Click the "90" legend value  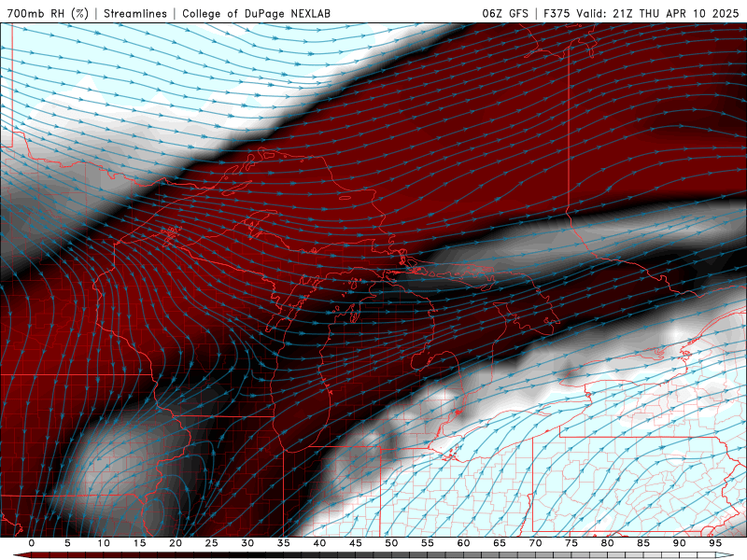[x=679, y=543]
